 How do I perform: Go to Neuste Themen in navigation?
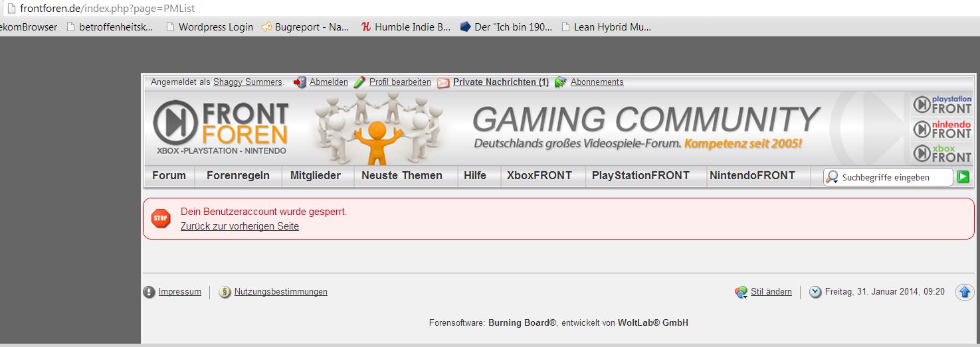(x=401, y=176)
